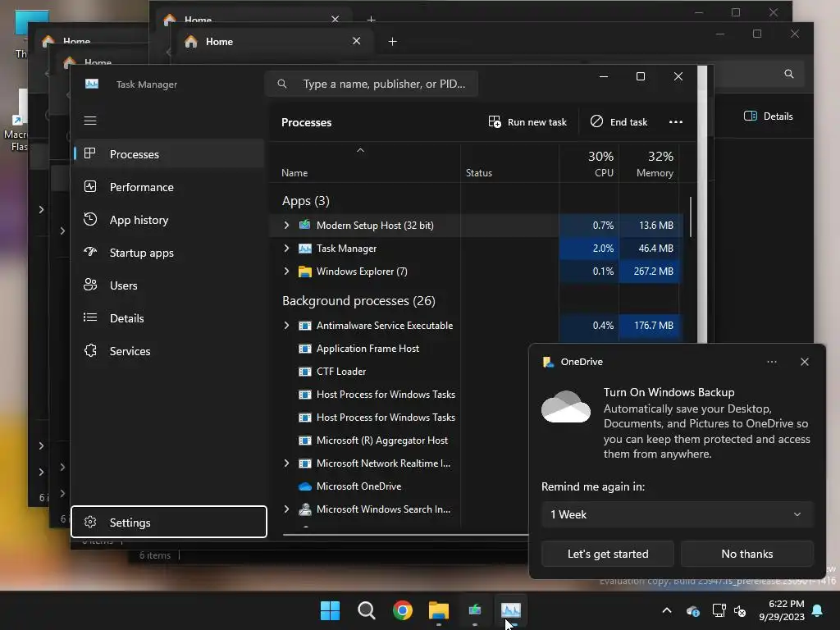Image resolution: width=840 pixels, height=630 pixels.
Task: Click the File Explorer search icon
Action: [788, 74]
